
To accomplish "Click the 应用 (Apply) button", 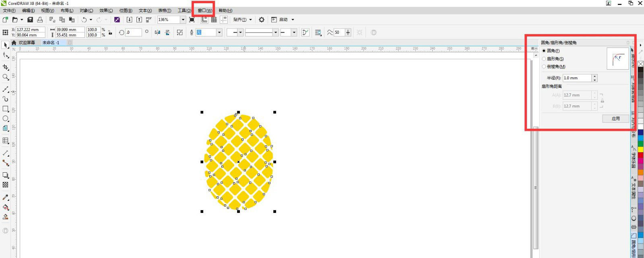I will pos(615,118).
